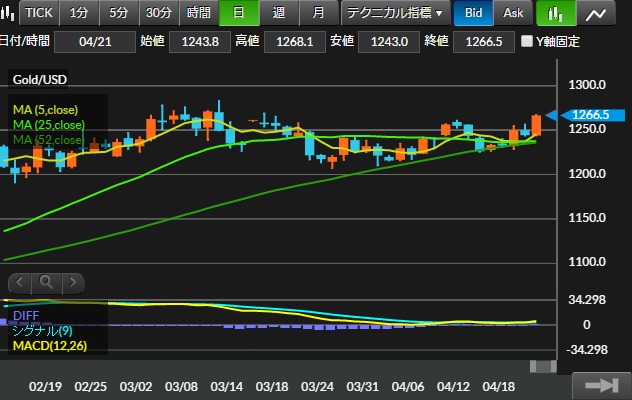The height and width of the screenshot is (400, 632).
Task: Select the 30分 timeframe
Action: [159, 12]
